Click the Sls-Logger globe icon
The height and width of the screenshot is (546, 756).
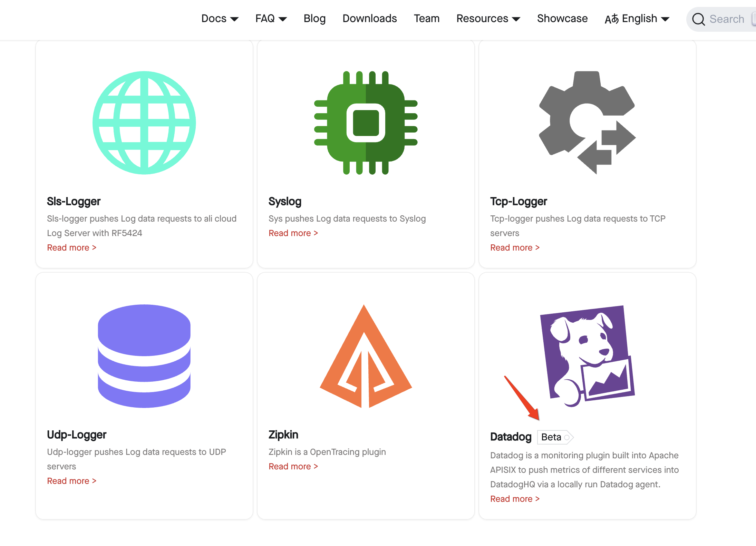pos(144,123)
